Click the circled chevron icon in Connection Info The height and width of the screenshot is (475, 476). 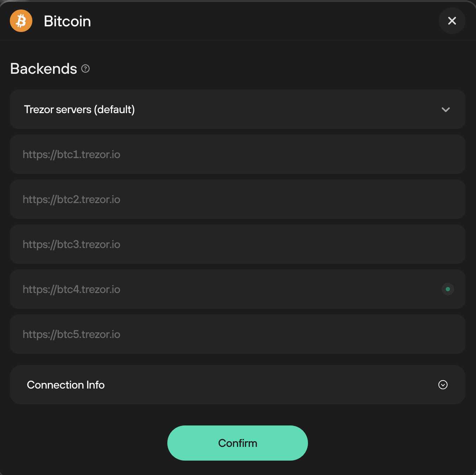(x=443, y=385)
